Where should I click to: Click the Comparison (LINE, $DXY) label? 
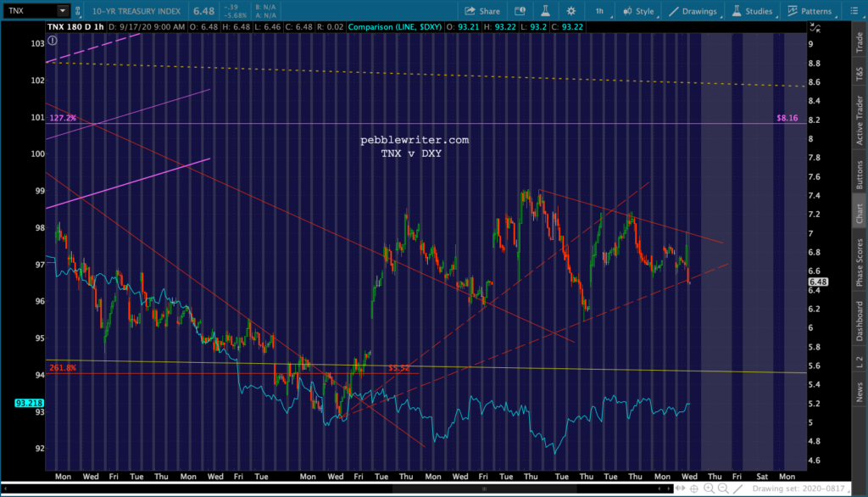(395, 26)
